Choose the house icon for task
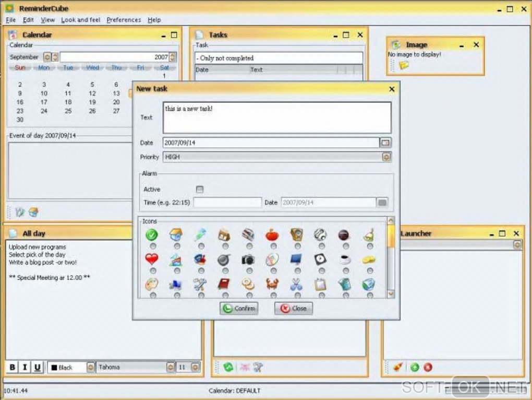532x400 pixels. 176,234
